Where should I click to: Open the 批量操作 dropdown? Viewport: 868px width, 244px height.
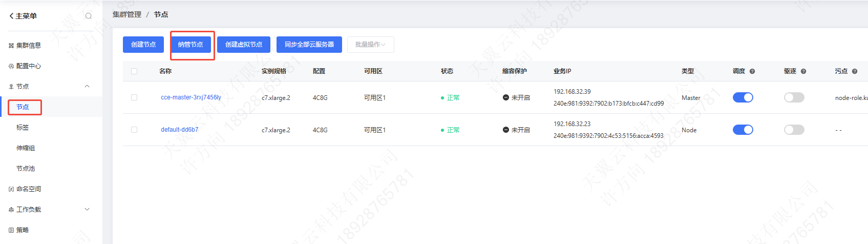(x=370, y=45)
